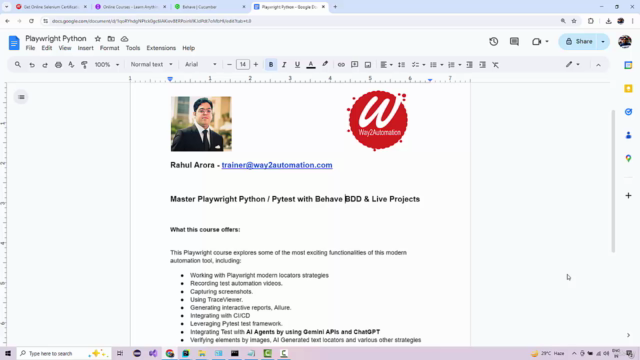Open the Docs home icon
The height and width of the screenshot is (360, 640).
(14, 42)
